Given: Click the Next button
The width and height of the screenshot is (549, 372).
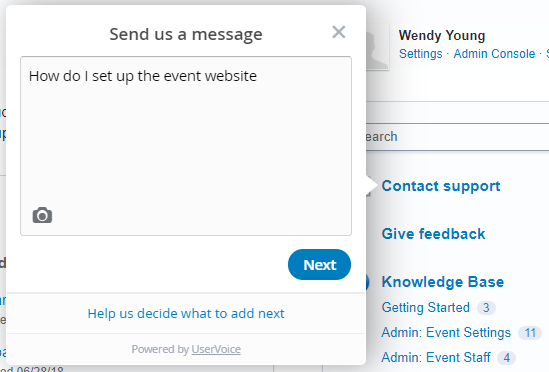Looking at the screenshot, I should point(319,264).
